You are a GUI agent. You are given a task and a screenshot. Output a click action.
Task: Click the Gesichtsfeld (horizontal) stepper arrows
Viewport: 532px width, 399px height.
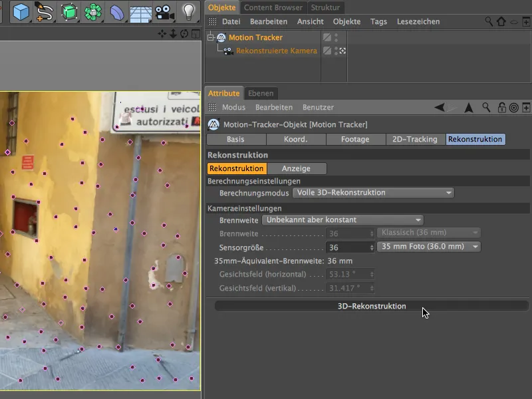click(372, 274)
